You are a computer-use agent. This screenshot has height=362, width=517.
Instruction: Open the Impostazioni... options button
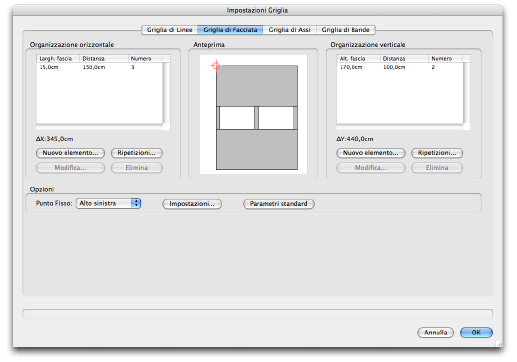(192, 204)
